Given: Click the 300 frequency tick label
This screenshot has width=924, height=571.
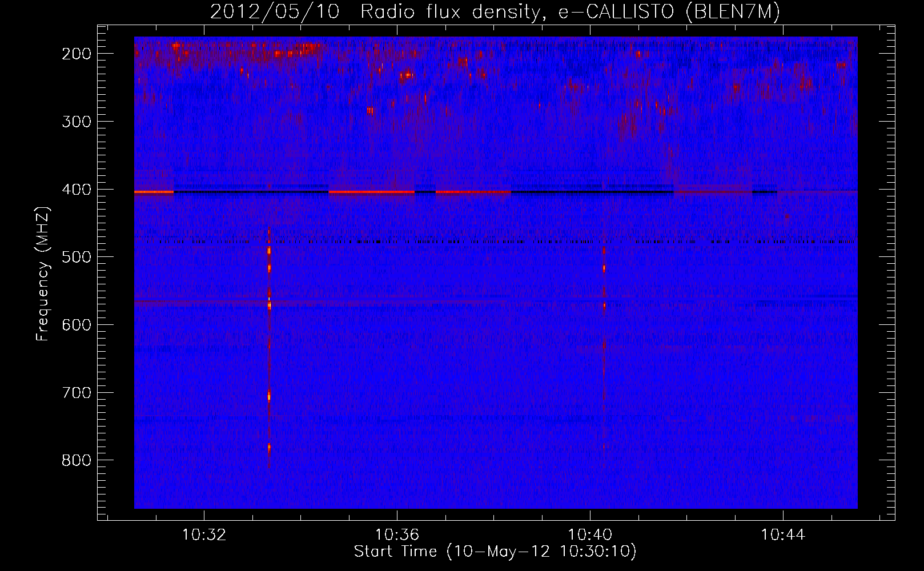Looking at the screenshot, I should (x=77, y=122).
